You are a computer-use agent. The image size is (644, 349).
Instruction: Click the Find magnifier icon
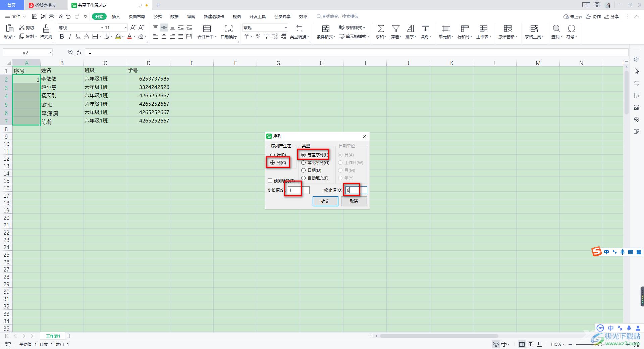pos(556,29)
